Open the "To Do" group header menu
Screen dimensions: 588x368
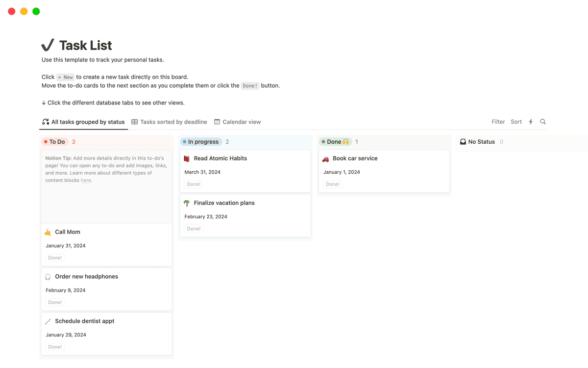click(54, 141)
